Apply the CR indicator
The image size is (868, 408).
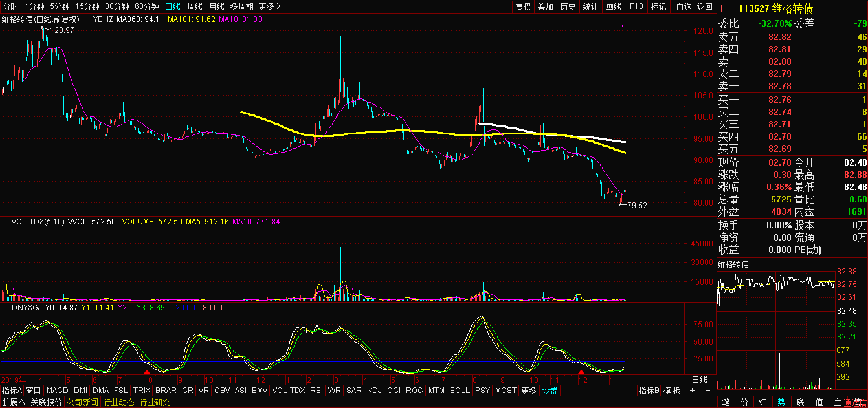(x=188, y=391)
